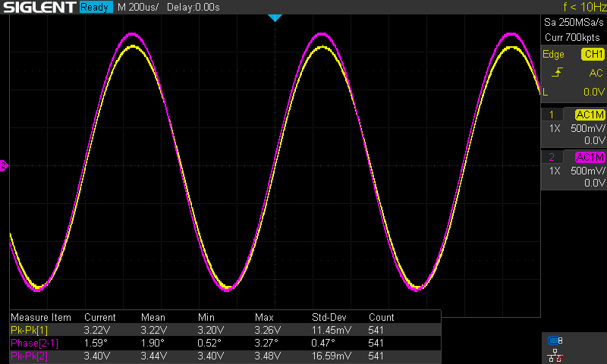
Task: Select the magenta AC1M channel 2 coupling badge
Action: pyautogui.click(x=589, y=157)
